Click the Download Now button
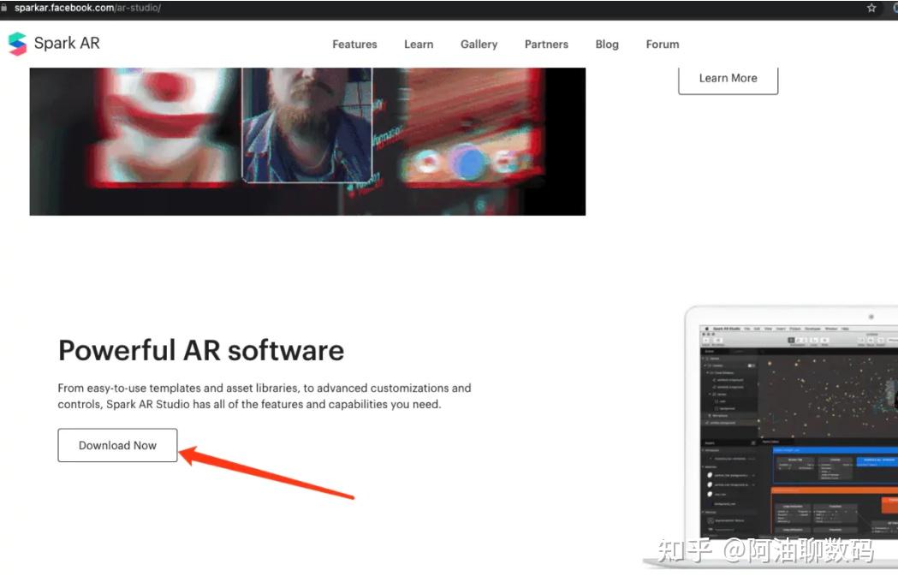The image size is (898, 588). tap(117, 445)
